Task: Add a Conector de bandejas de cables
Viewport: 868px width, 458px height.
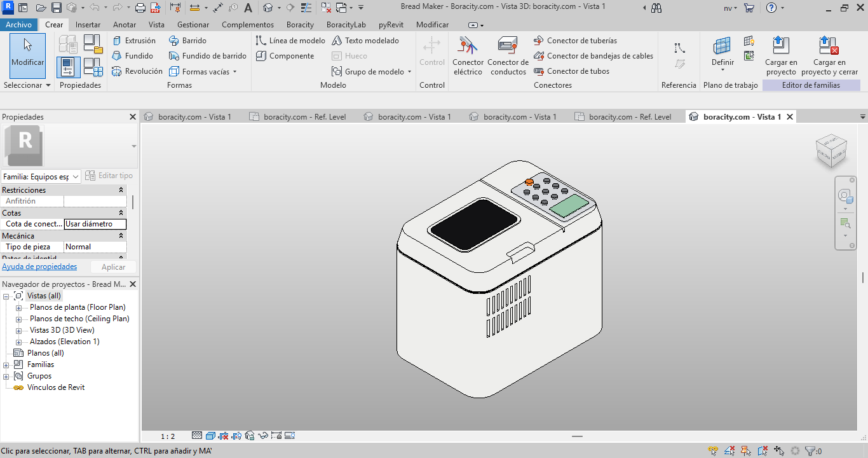Action: tap(593, 56)
